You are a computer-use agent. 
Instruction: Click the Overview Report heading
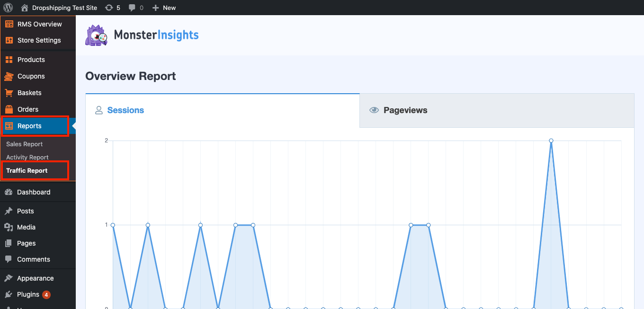point(131,76)
